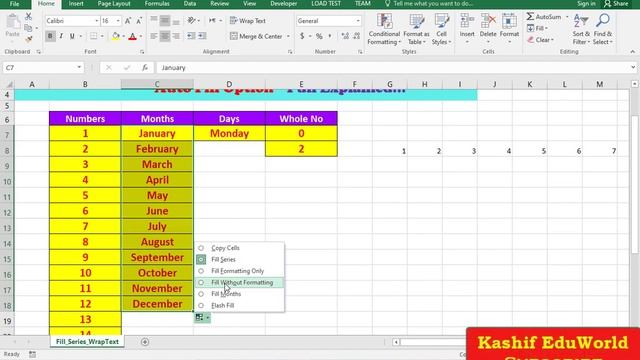This screenshot has width=640, height=360.
Task: Click the Paste clipboard icon
Action: 13,26
